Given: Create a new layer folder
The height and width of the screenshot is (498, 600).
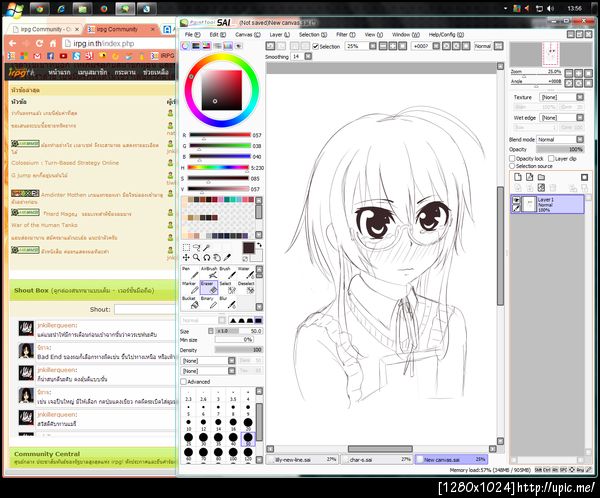Looking at the screenshot, I should 541,177.
